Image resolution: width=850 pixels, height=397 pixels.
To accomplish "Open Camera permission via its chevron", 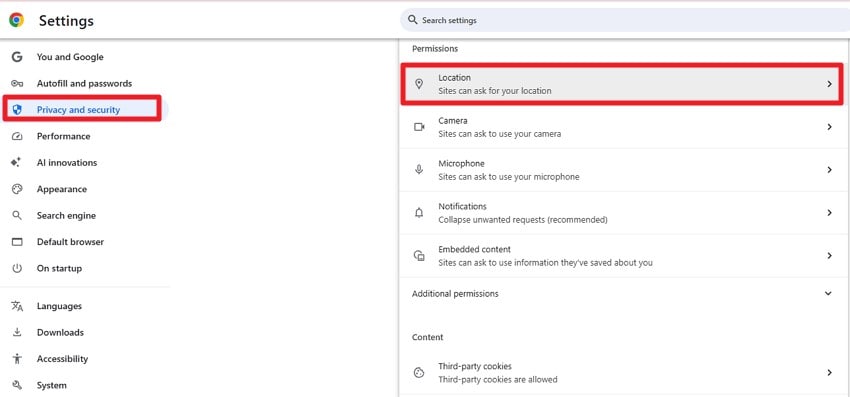I will click(x=829, y=127).
